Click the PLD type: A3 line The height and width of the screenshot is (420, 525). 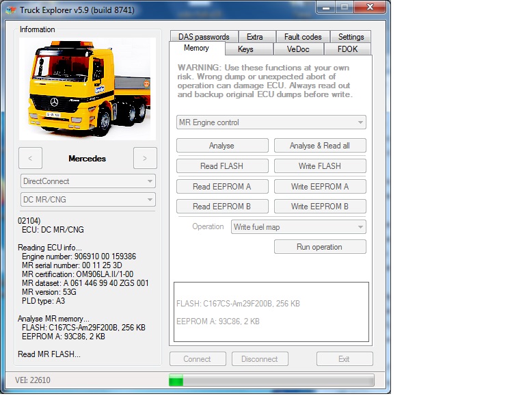tap(44, 301)
